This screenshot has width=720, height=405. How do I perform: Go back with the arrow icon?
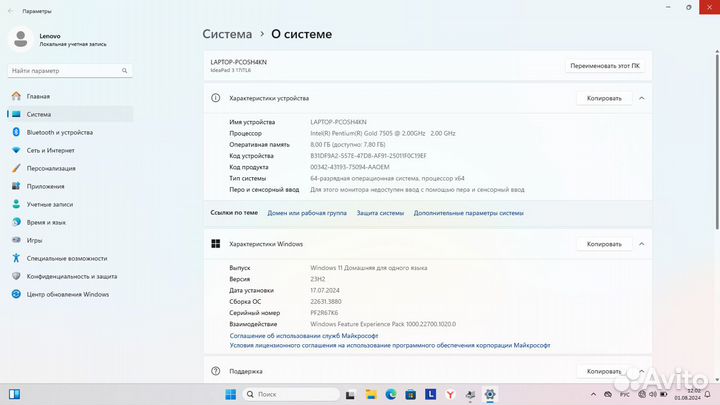coord(11,11)
